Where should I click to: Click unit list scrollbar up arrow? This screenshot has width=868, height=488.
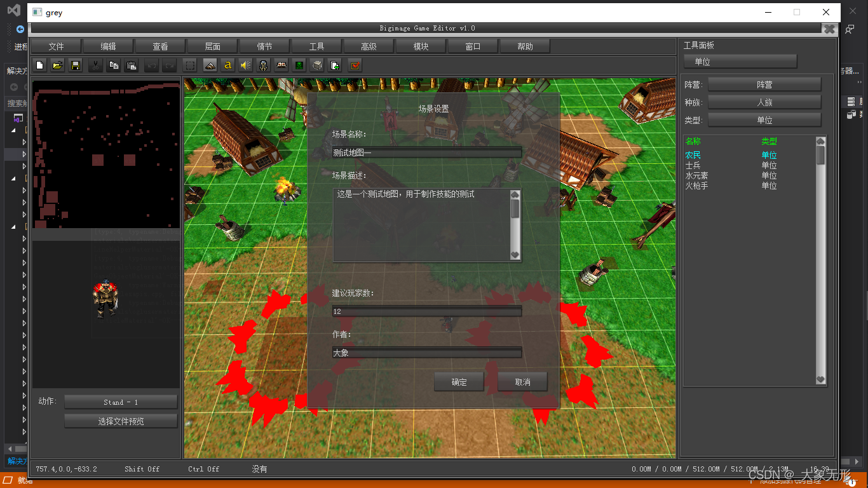point(820,141)
